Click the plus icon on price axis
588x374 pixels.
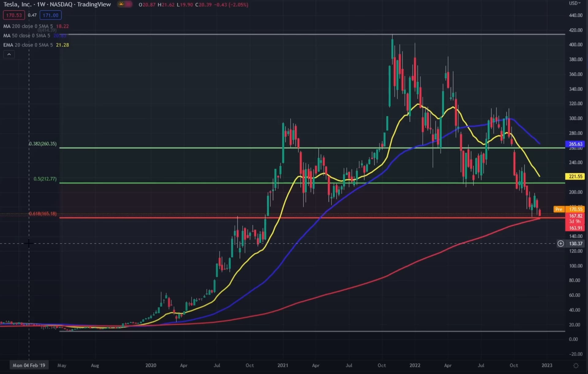click(560, 244)
